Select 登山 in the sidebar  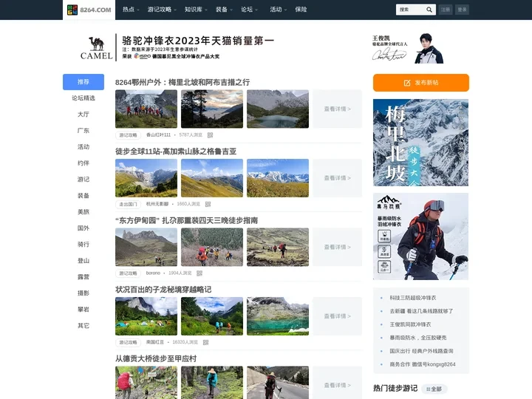tap(83, 261)
